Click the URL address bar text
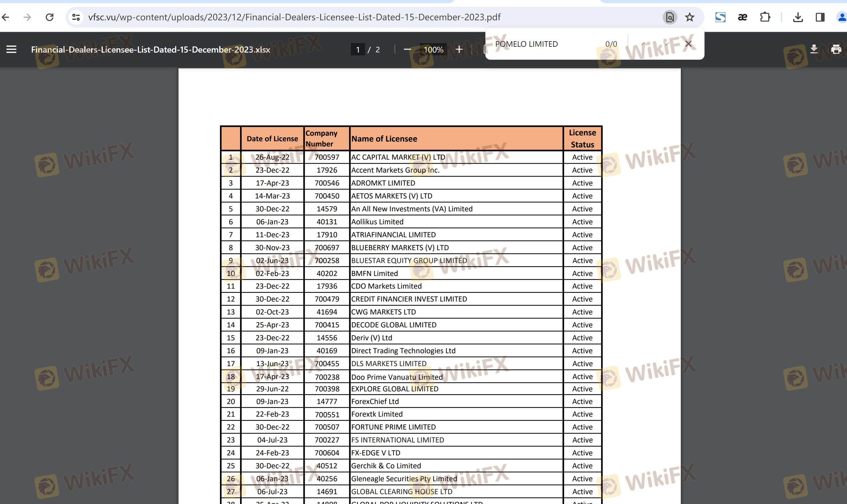Image resolution: width=847 pixels, height=504 pixels. coord(294,17)
